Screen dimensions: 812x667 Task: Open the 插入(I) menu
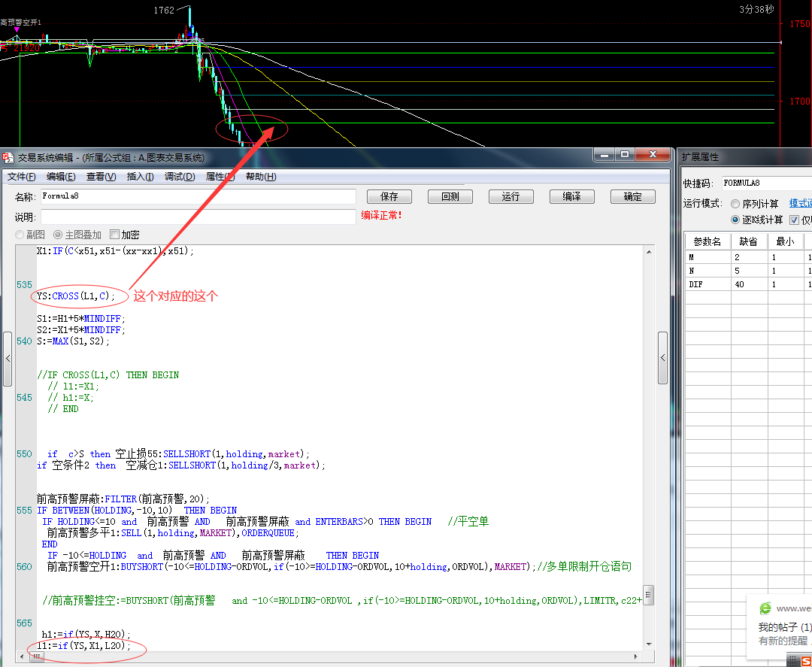tap(140, 177)
